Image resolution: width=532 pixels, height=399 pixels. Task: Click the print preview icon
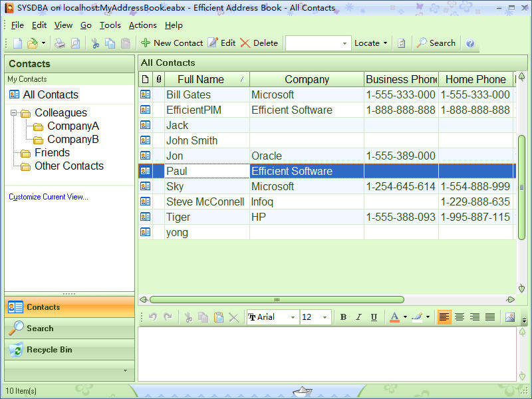click(75, 43)
